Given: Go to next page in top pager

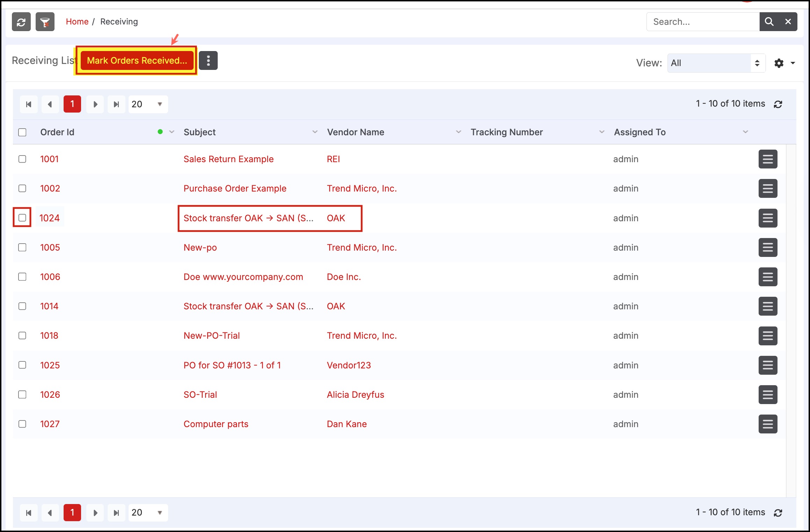Looking at the screenshot, I should [95, 104].
